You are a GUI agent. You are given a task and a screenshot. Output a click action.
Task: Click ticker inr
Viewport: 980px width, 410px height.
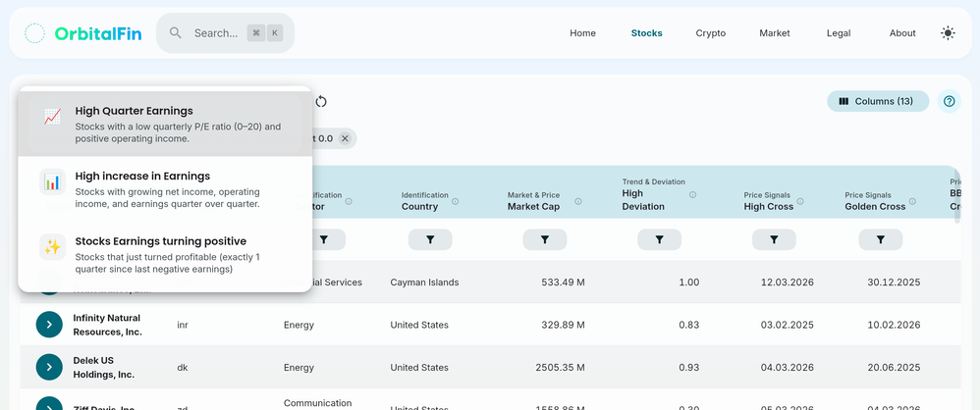coord(183,325)
